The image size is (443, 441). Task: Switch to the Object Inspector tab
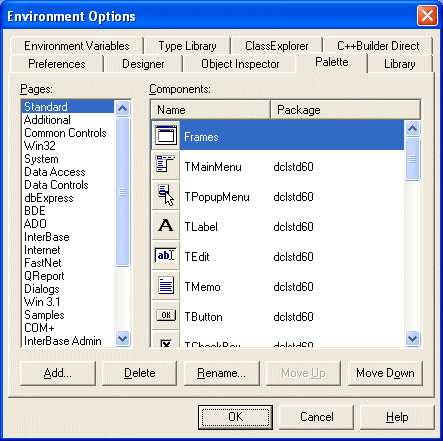(x=240, y=64)
